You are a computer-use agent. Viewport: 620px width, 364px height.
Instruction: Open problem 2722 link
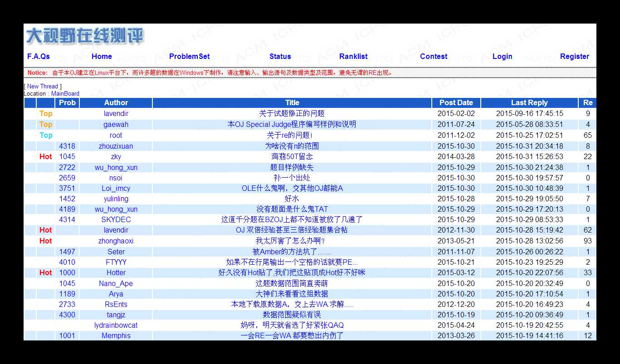[67, 167]
